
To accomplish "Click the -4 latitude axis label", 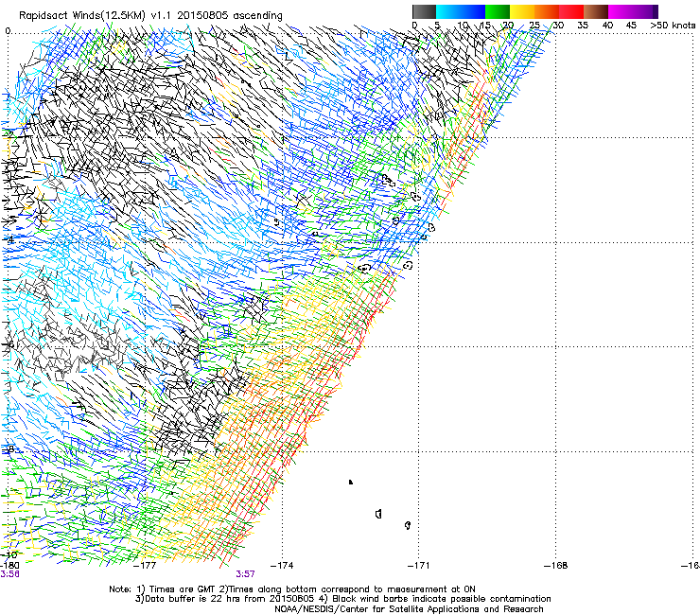I will [9, 239].
